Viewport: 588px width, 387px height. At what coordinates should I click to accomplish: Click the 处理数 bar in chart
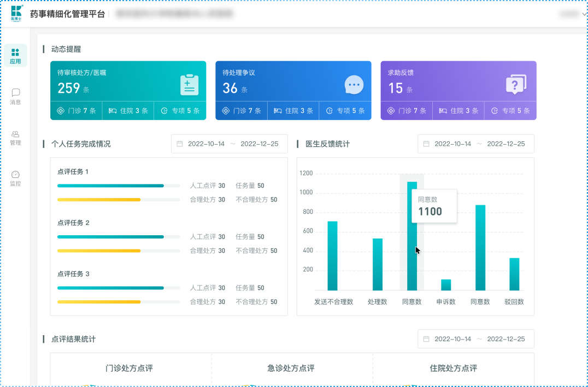pyautogui.click(x=378, y=265)
